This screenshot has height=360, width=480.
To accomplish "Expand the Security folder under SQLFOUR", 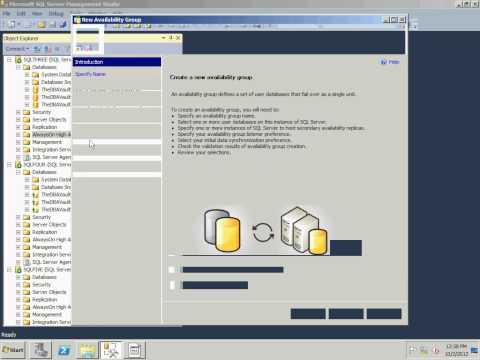I will coord(18,217).
